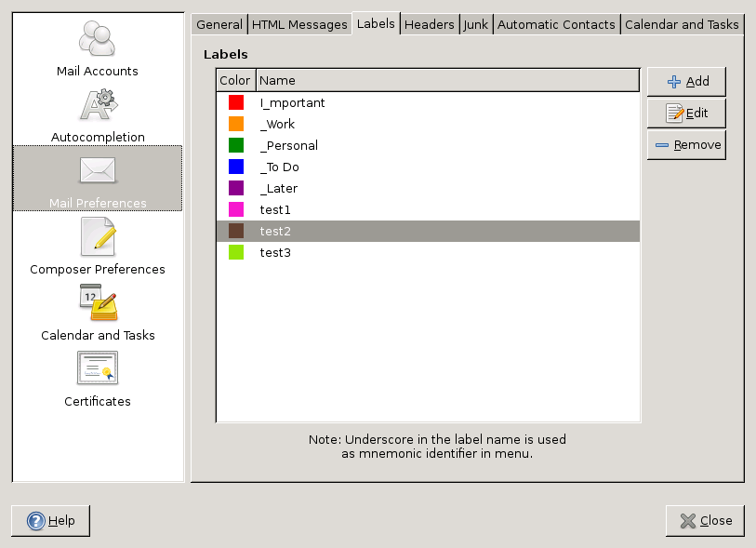The image size is (756, 548).
Task: Click the Mail Preferences envelope icon
Action: 98,171
